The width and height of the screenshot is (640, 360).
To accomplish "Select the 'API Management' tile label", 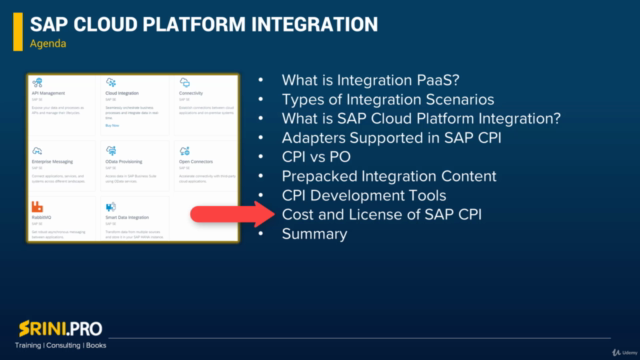I will click(x=48, y=93).
